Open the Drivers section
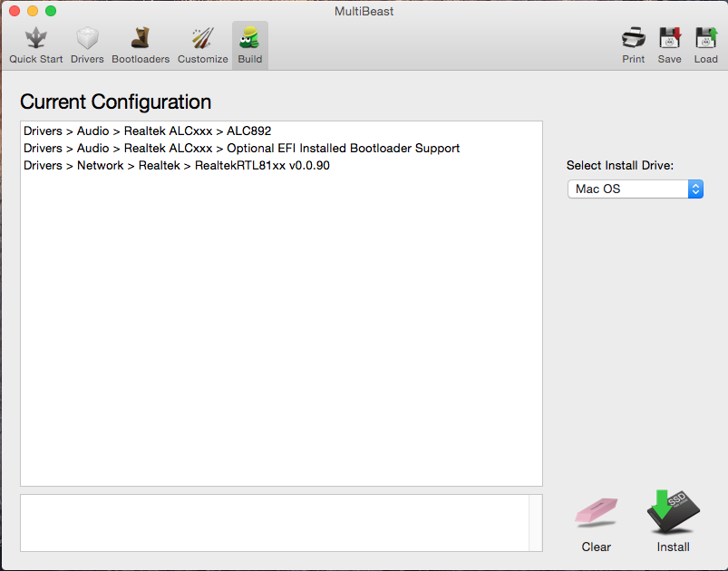 click(87, 44)
